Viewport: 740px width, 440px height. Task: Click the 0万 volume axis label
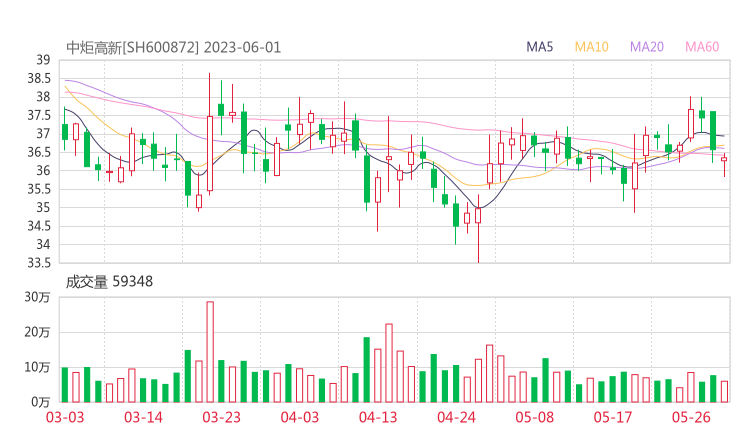click(41, 402)
